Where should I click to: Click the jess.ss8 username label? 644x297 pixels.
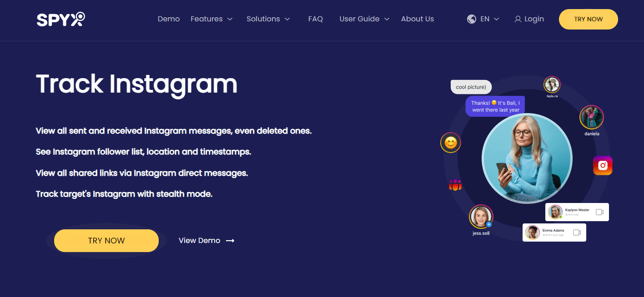pyautogui.click(x=481, y=233)
